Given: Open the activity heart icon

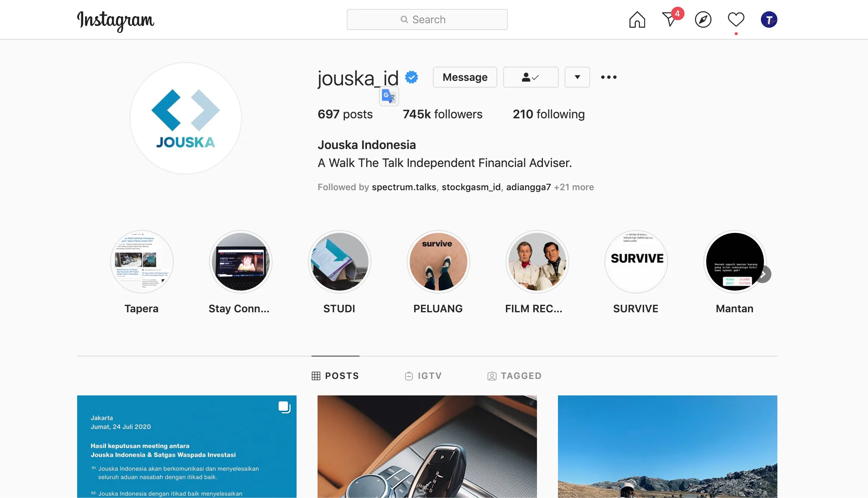Looking at the screenshot, I should (736, 19).
